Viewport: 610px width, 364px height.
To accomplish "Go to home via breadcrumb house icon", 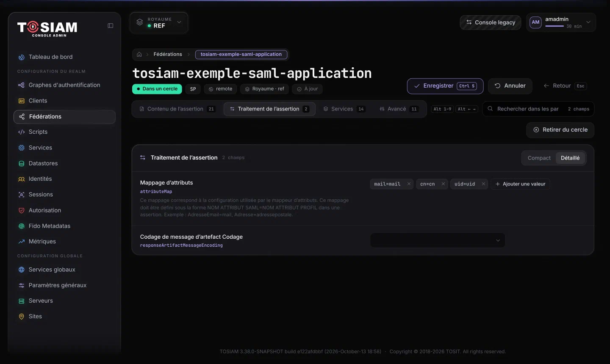I will coord(139,55).
